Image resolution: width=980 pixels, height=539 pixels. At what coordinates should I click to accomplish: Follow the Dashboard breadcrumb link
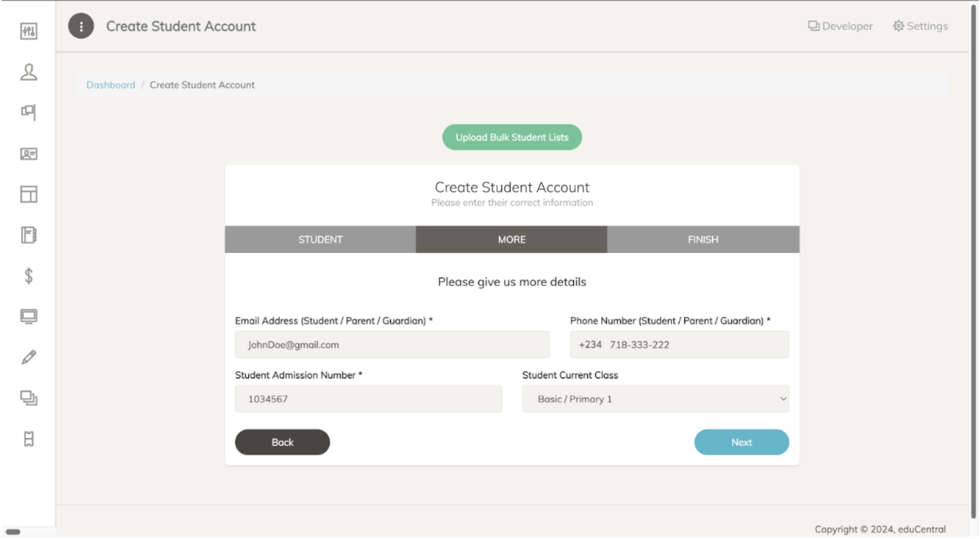pos(111,85)
